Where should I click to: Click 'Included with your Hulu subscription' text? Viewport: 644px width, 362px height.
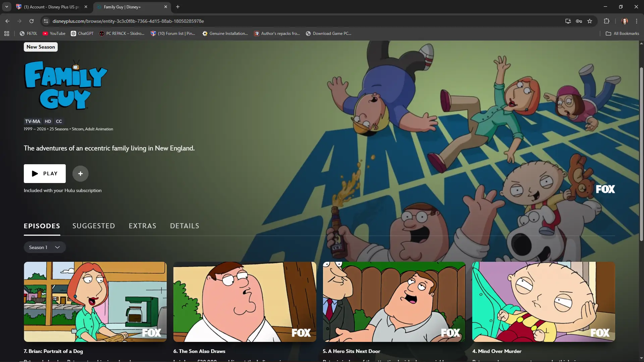(63, 190)
